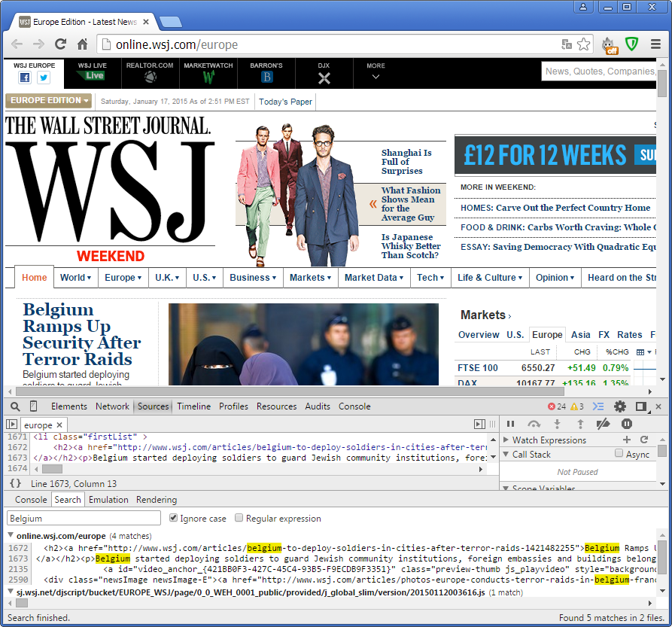Go to the browser home page icon
Screen dimensions: 672x627
(82, 44)
